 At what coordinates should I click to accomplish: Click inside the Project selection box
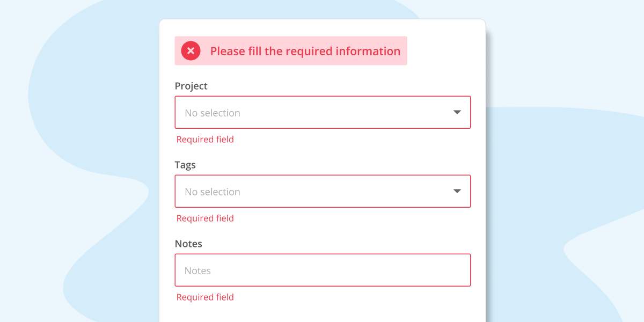(x=323, y=112)
